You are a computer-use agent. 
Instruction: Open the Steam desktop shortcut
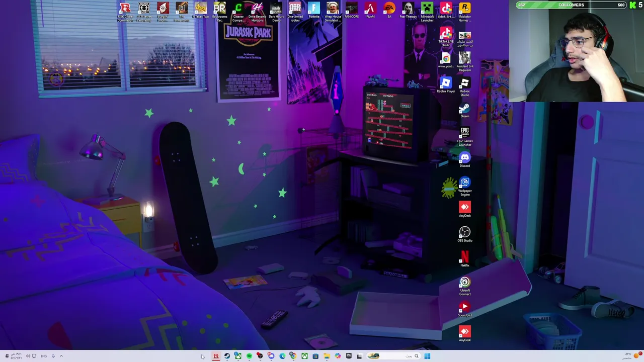464,110
